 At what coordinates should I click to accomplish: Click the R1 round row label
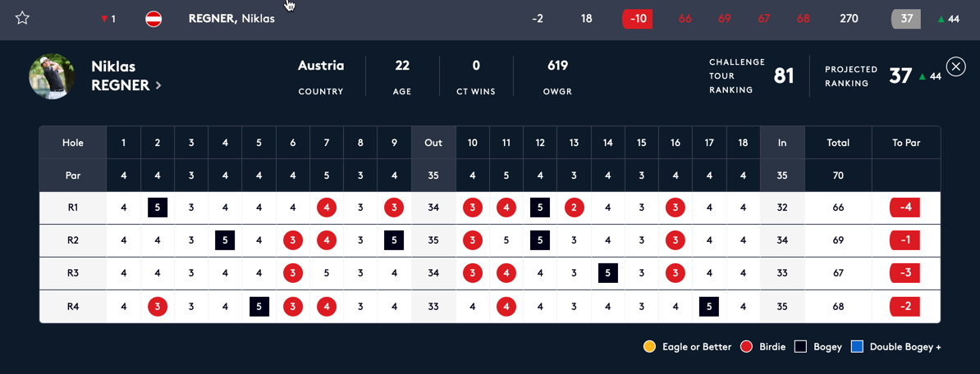(73, 208)
